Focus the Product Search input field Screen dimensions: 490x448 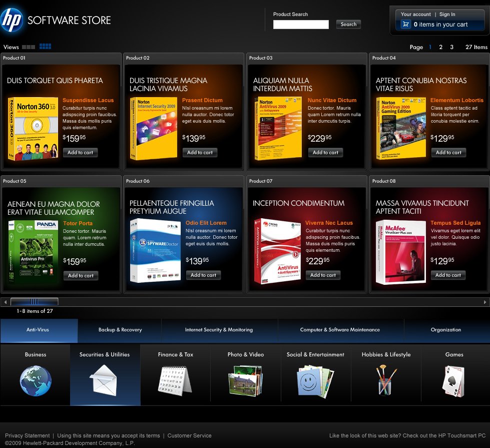301,25
